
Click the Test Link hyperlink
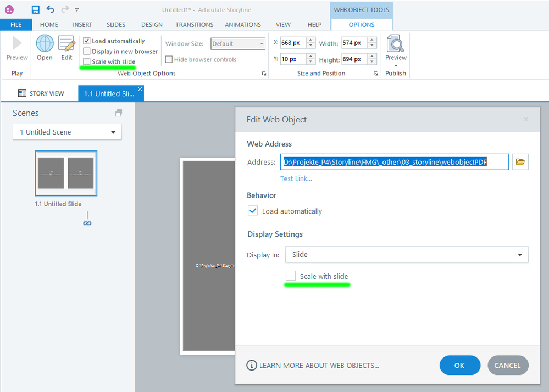296,178
